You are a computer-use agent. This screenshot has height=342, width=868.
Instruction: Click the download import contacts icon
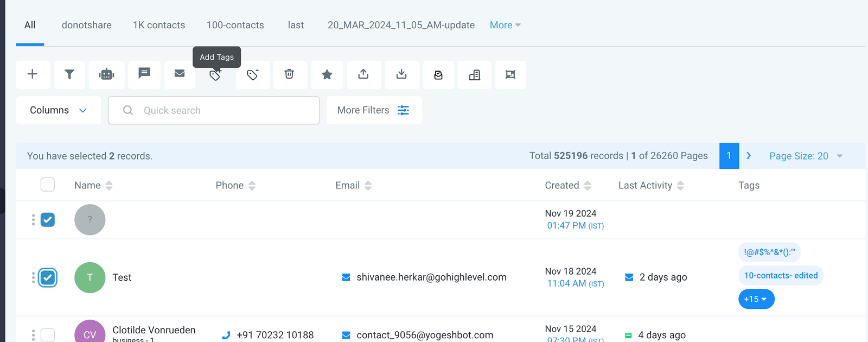(x=401, y=74)
